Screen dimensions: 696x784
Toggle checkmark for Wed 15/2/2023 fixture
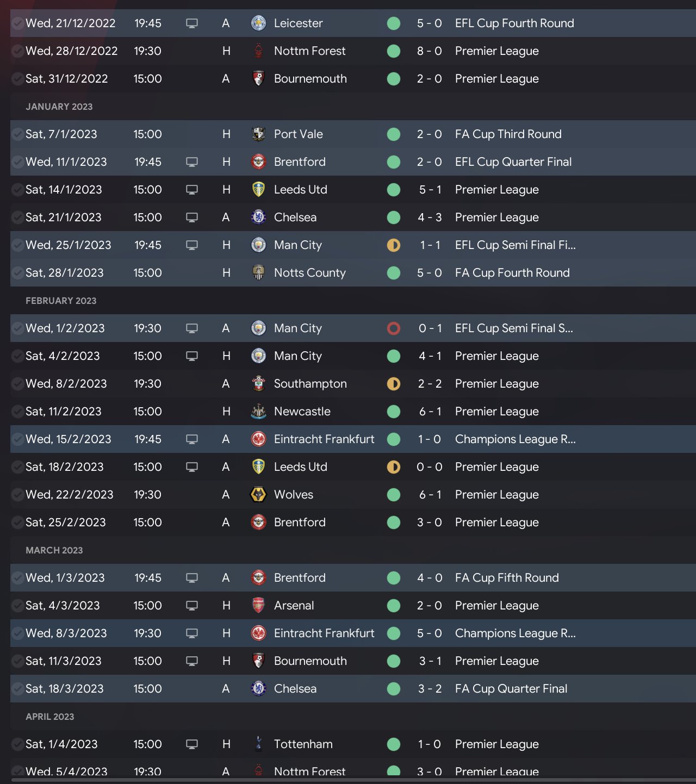[x=17, y=439]
